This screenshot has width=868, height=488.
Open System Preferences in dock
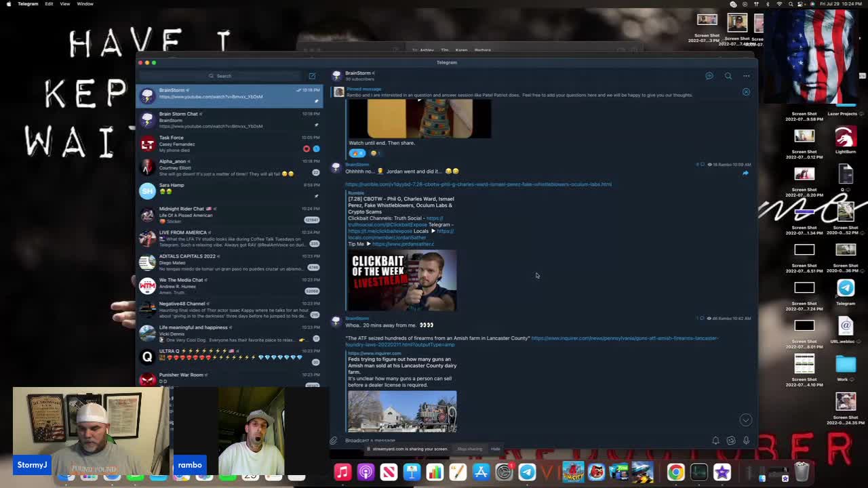pyautogui.click(x=504, y=472)
